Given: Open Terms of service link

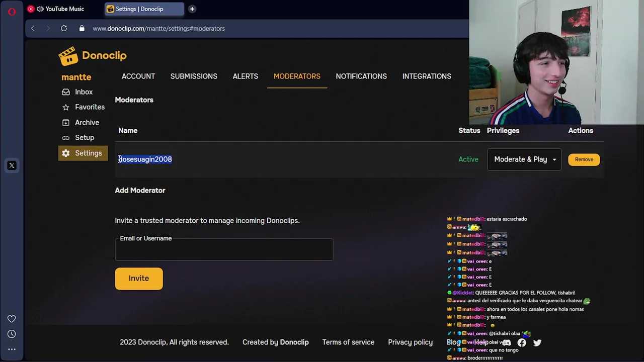Looking at the screenshot, I should click(348, 342).
